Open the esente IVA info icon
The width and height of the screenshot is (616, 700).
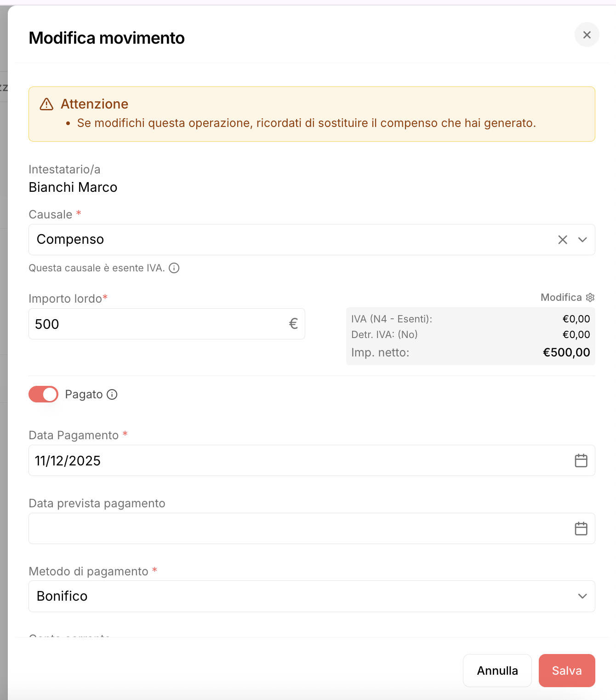pos(174,268)
